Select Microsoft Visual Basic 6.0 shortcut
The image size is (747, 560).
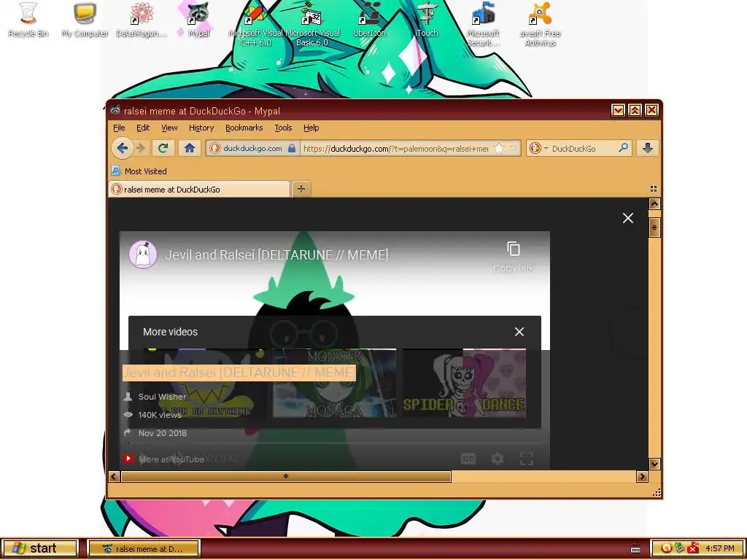[312, 24]
